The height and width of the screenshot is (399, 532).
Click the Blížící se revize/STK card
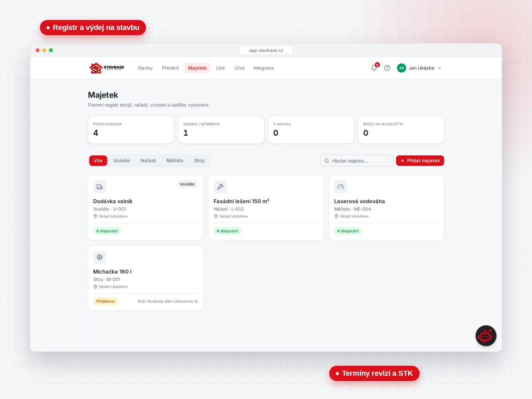(x=401, y=130)
